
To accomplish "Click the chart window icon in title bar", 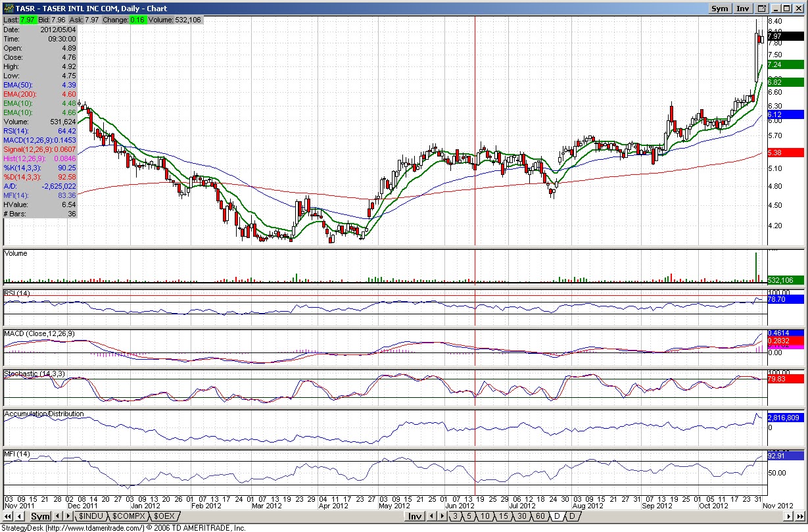I will (x=7, y=9).
